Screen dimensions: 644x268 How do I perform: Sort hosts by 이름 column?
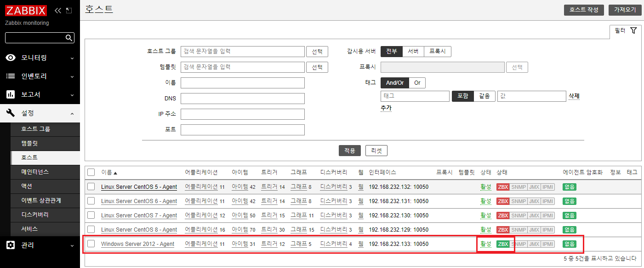[109, 172]
